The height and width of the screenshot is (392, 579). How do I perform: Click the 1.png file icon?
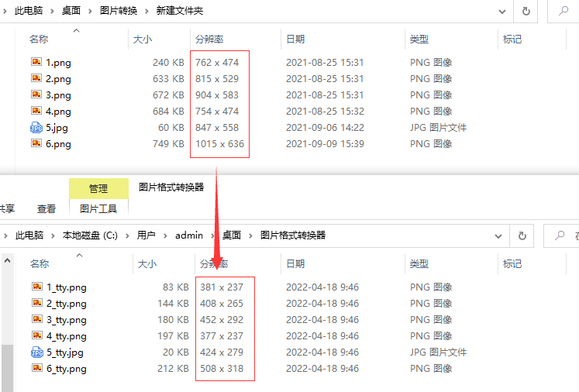[36, 62]
